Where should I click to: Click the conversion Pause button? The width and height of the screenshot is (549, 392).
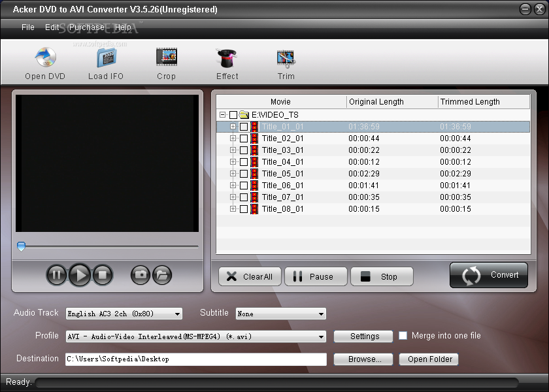pos(316,276)
